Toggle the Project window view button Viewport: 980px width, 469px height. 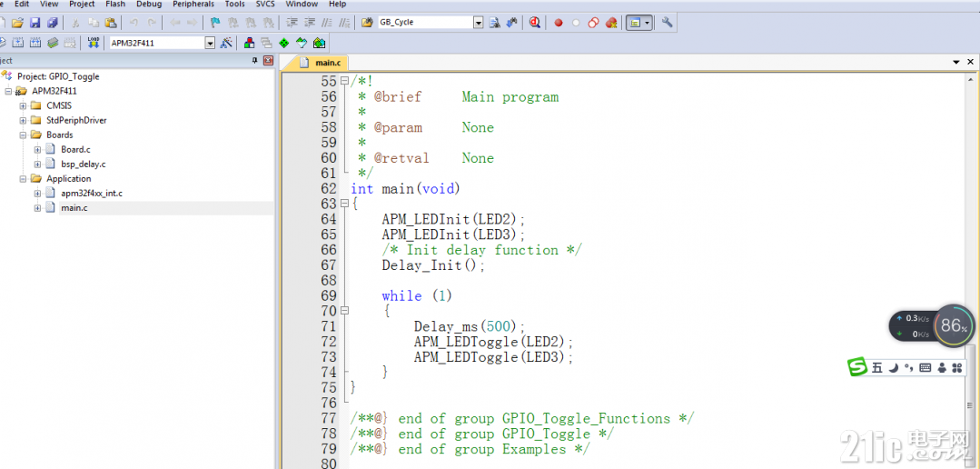pyautogui.click(x=635, y=23)
